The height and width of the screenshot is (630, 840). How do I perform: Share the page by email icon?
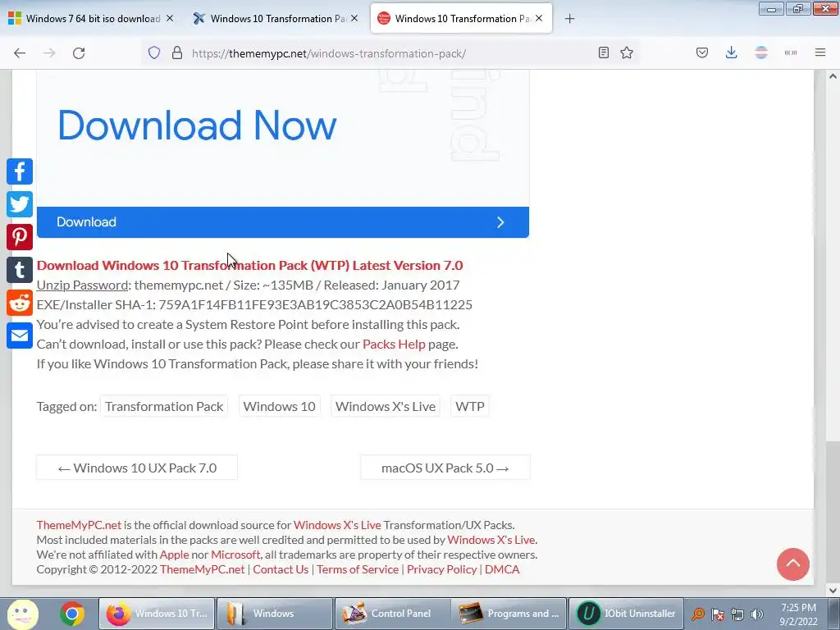20,336
